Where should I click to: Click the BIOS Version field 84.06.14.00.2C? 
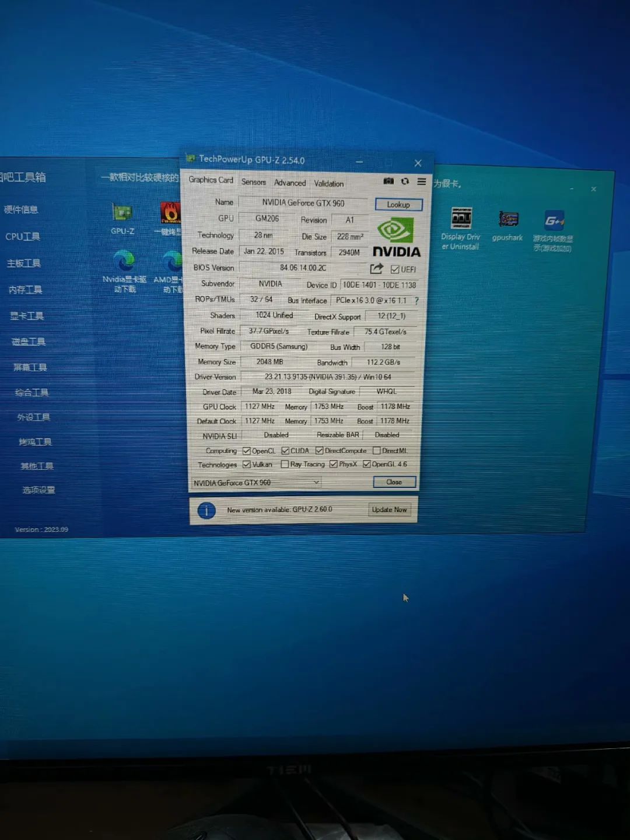[x=303, y=268]
